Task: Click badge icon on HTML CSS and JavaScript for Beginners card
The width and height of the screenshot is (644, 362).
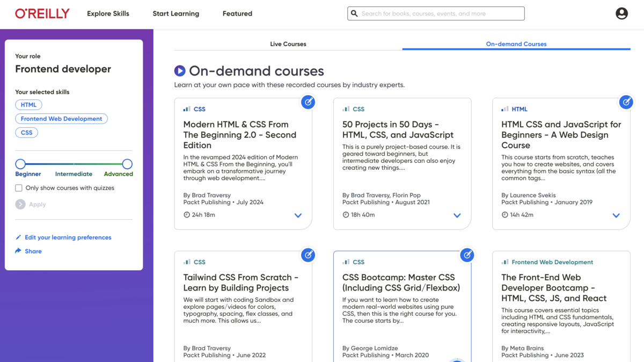Action: pos(626,102)
